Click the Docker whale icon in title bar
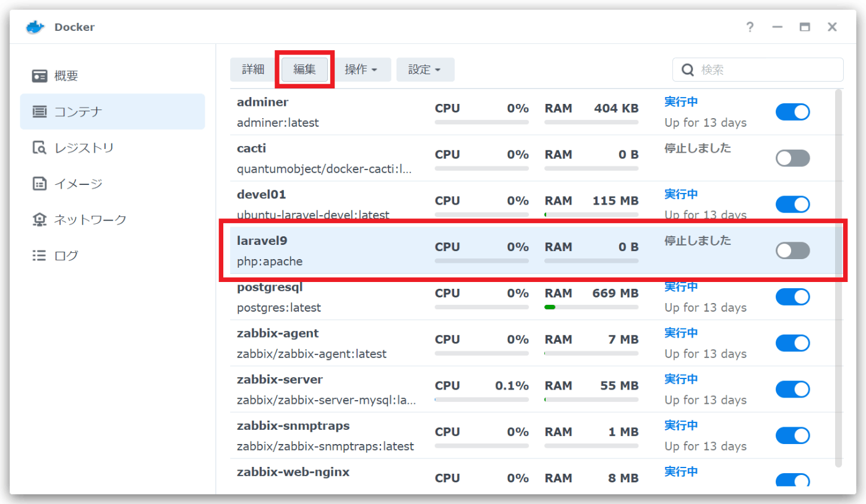Screen dimensions: 866x504 [x=35, y=27]
